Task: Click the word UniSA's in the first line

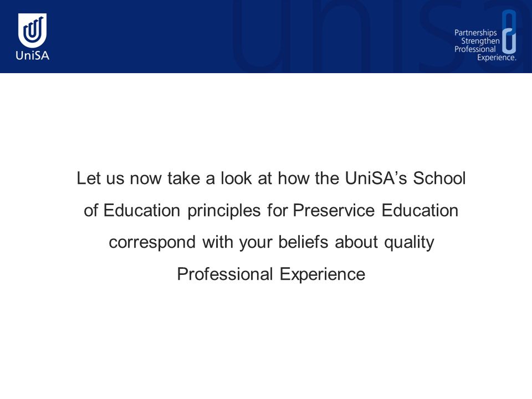Action: pyautogui.click(x=376, y=178)
